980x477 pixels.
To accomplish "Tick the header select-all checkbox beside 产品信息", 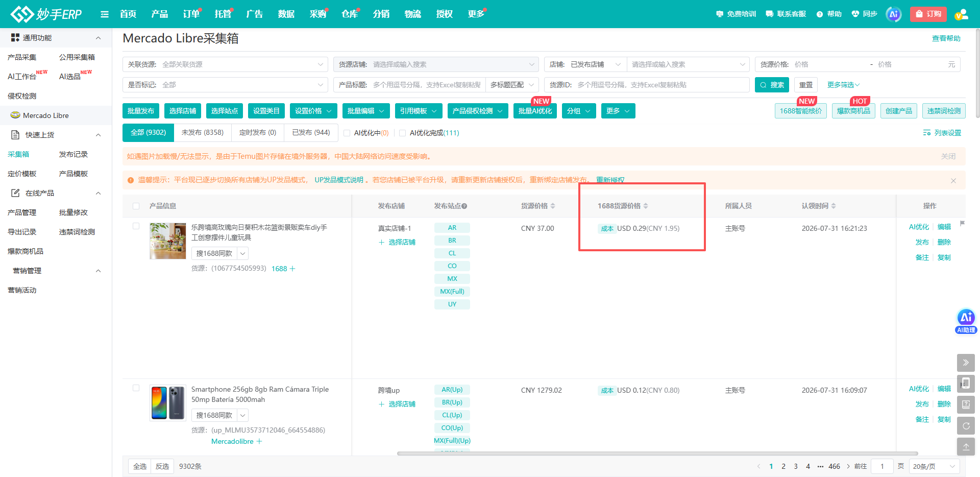I will pos(136,206).
